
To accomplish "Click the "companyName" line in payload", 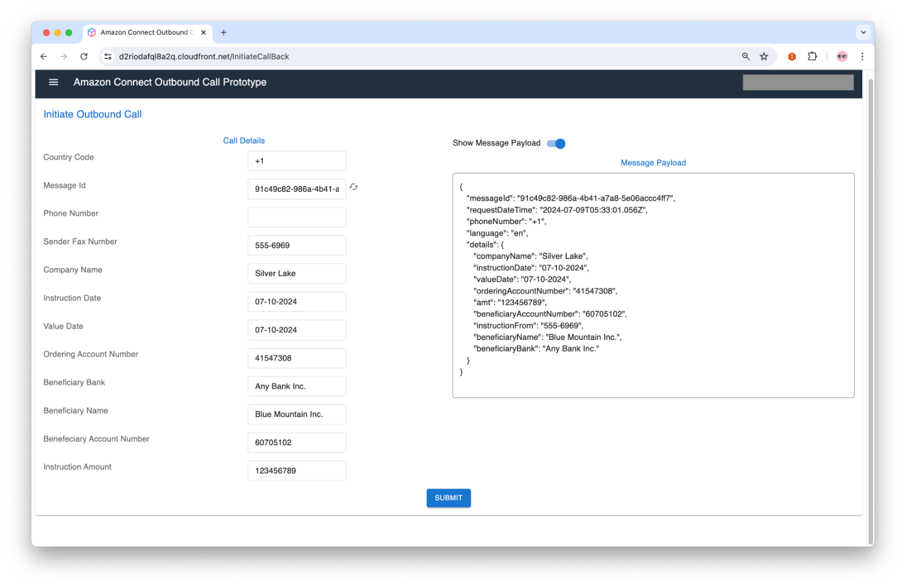I will click(531, 256).
